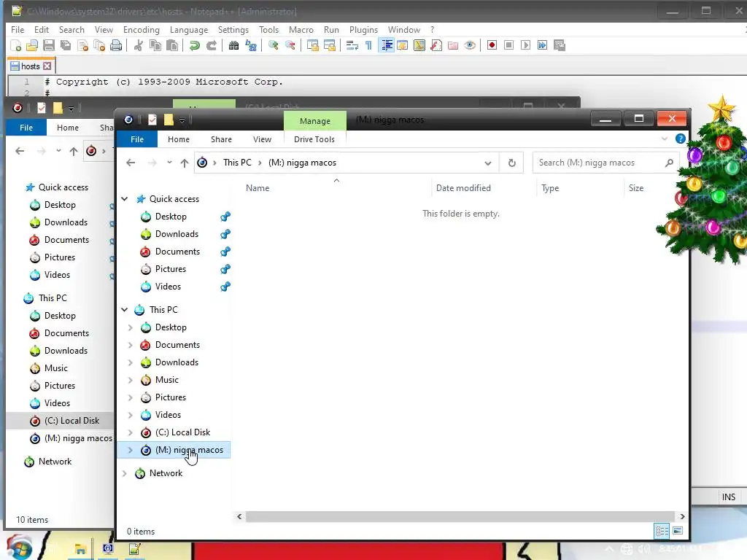Viewport: 747px width, 560px height.
Task: Click the Save recorded macro icon
Action: click(560, 45)
